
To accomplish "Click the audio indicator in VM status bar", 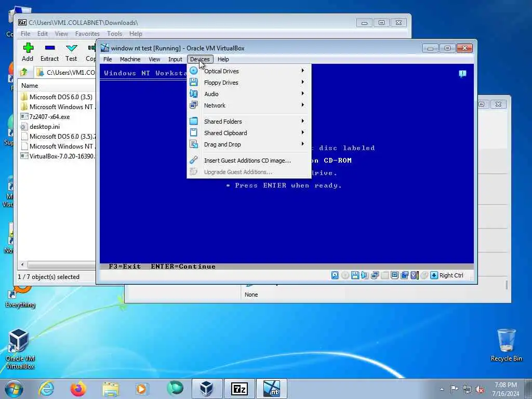I will click(365, 275).
